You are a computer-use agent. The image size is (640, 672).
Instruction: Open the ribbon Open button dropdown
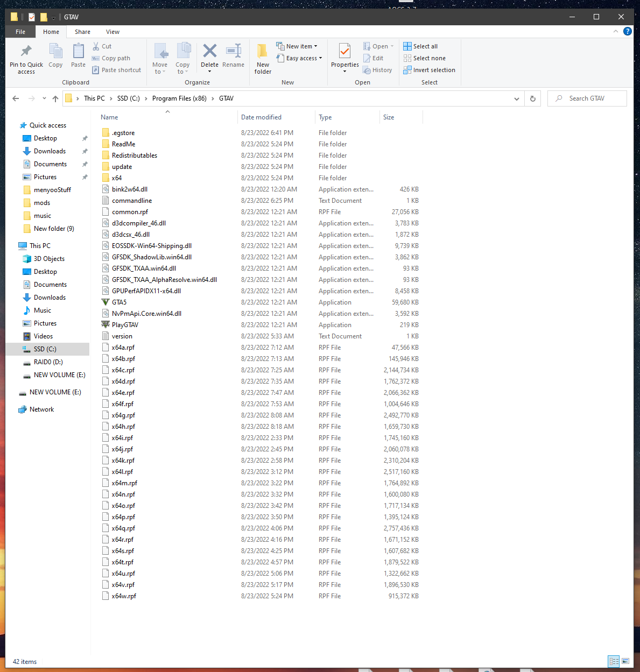pos(392,46)
